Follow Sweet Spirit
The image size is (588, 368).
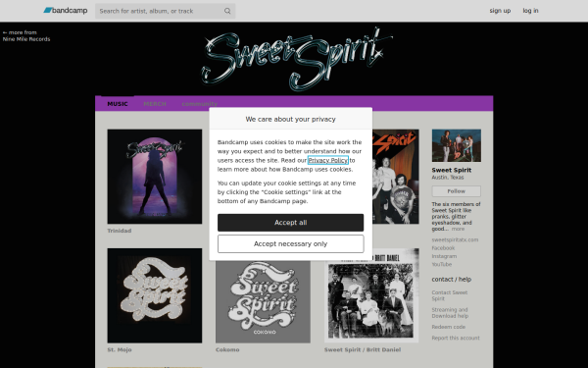pos(457,191)
